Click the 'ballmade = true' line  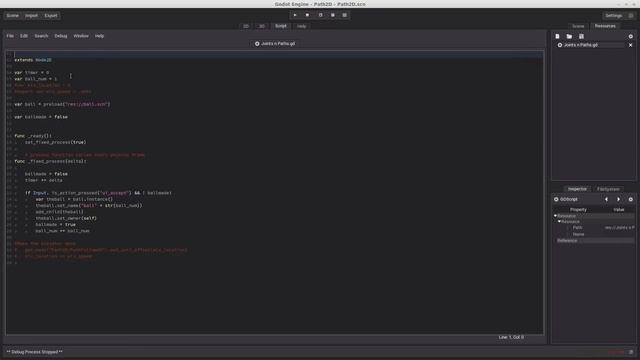coord(55,224)
